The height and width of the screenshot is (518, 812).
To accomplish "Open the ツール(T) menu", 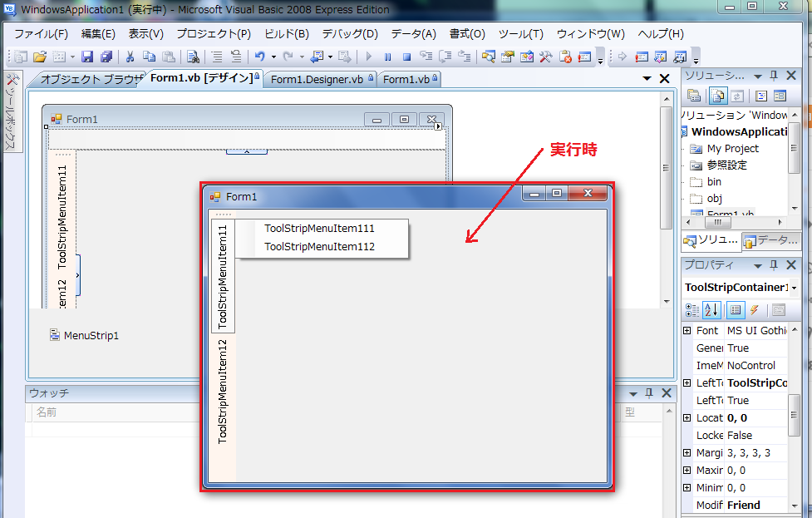I will pyautogui.click(x=521, y=34).
